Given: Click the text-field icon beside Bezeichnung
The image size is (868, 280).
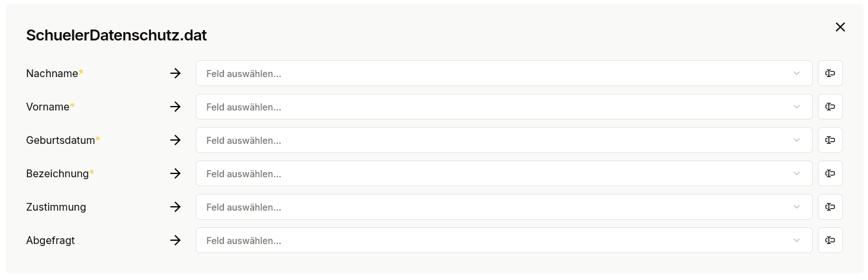Looking at the screenshot, I should point(830,173).
